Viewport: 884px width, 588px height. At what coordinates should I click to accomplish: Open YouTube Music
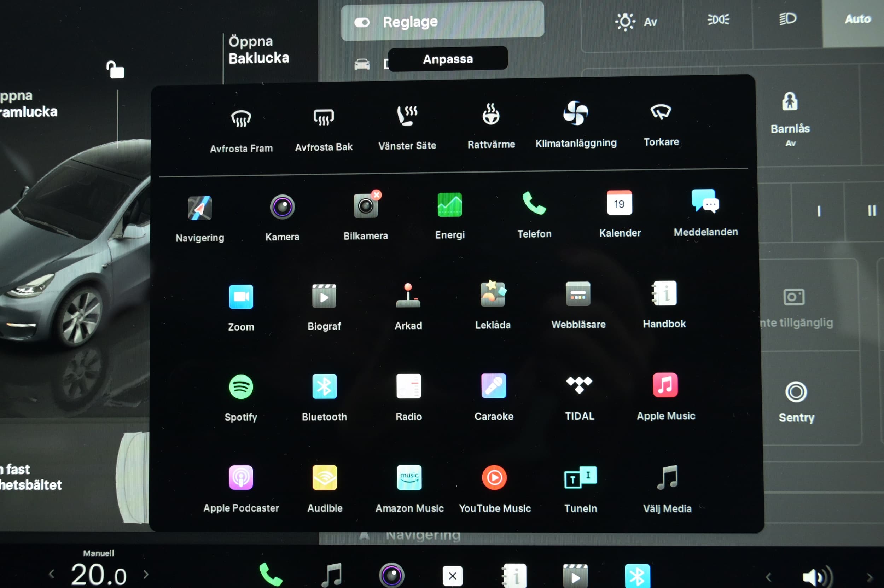pos(495,489)
